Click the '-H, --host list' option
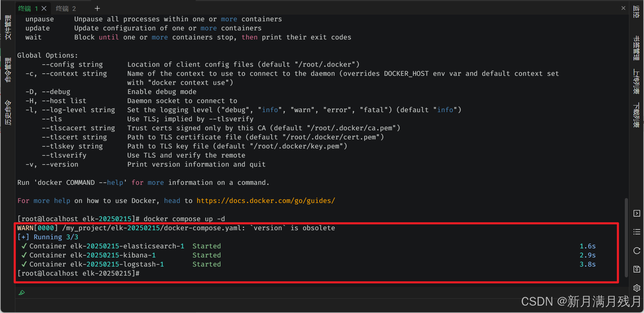Screen dimensions: 644x313 click(56, 101)
